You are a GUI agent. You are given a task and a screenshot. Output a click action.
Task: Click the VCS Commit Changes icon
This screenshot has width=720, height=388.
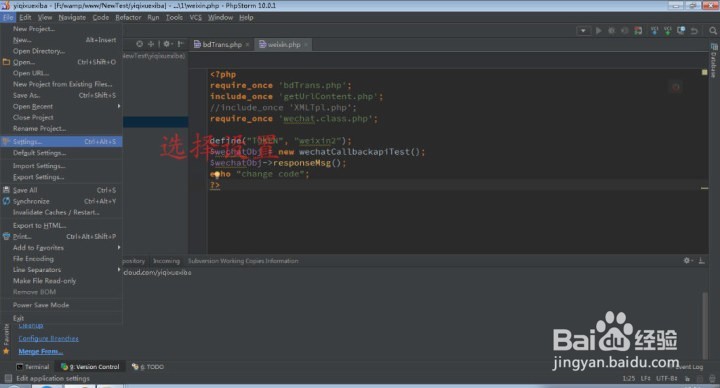click(668, 31)
